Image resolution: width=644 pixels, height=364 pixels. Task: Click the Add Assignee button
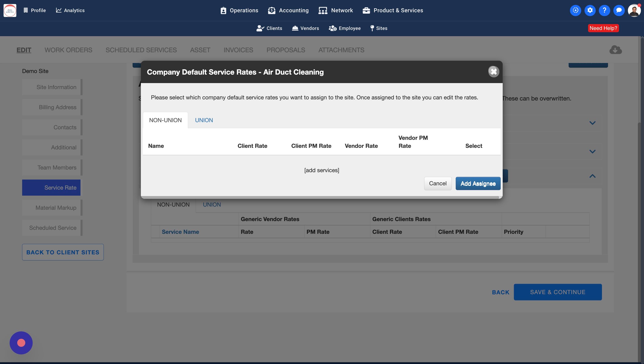(478, 184)
